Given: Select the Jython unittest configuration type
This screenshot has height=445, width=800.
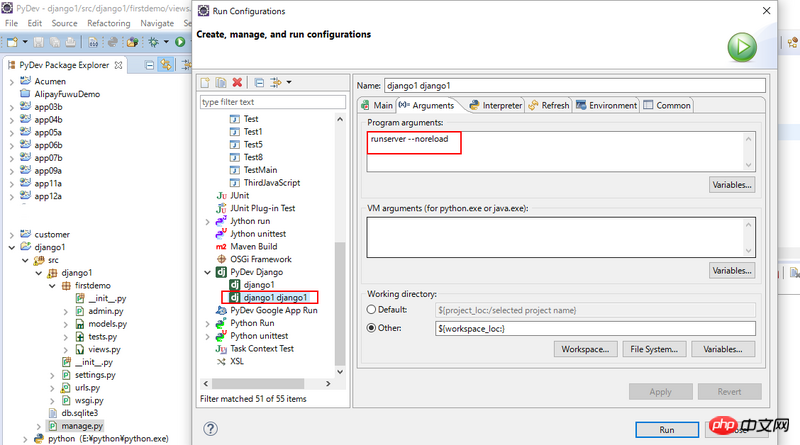Looking at the screenshot, I should tap(258, 234).
